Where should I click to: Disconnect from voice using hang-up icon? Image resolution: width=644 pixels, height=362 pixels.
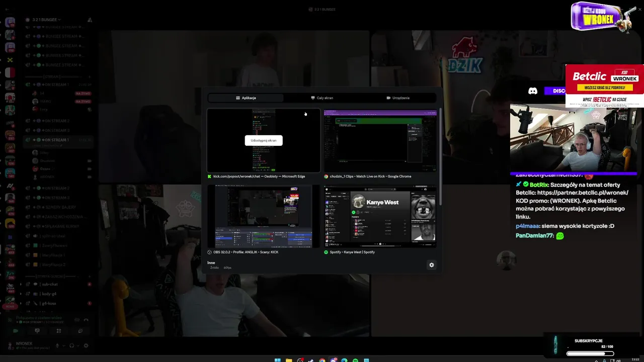pyautogui.click(x=86, y=320)
